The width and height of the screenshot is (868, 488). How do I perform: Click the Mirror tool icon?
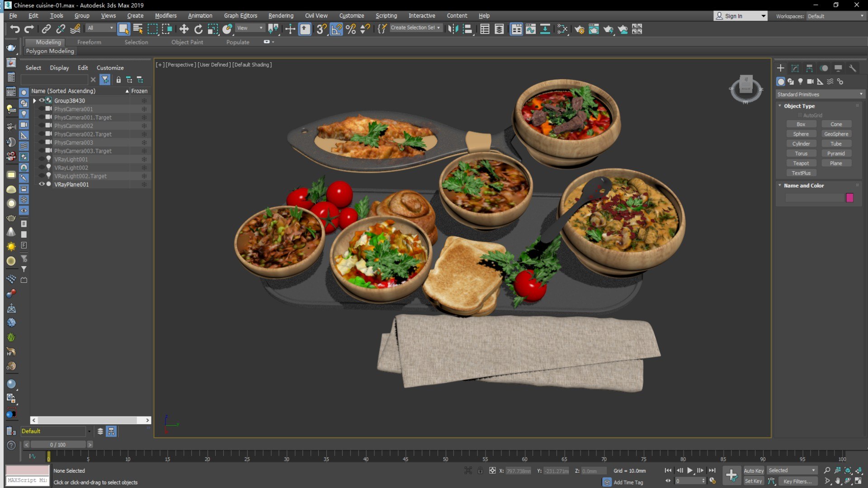click(x=453, y=29)
